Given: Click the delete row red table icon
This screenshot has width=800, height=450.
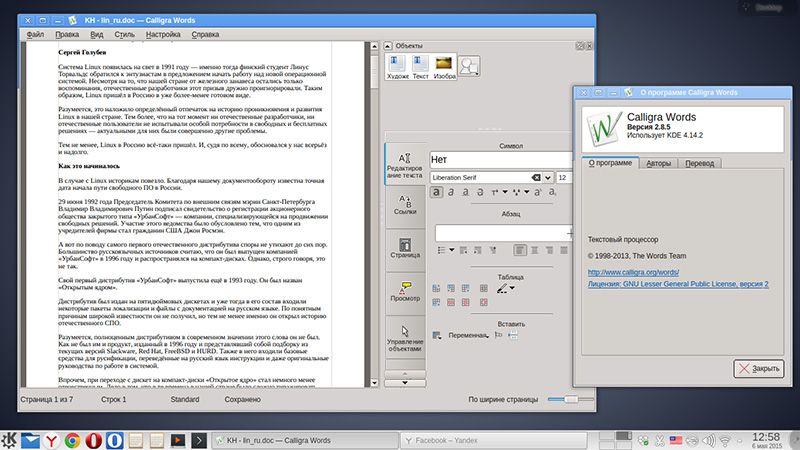Looking at the screenshot, I should click(x=451, y=303).
